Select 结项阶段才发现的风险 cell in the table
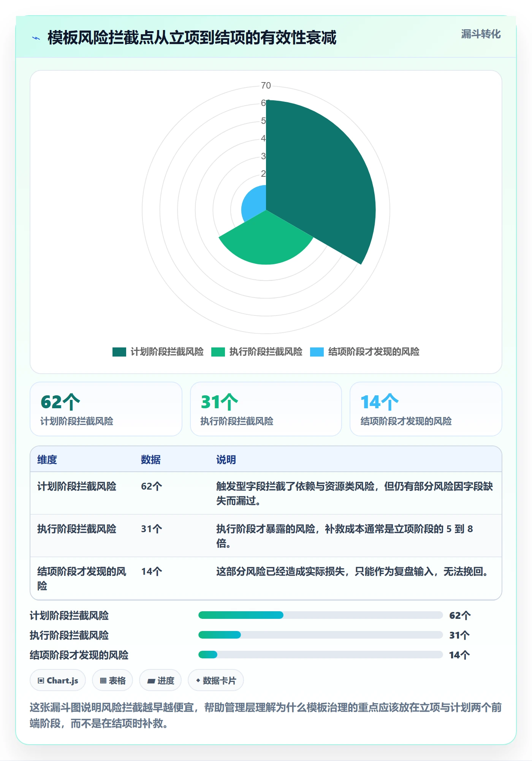532x761 pixels. 82,579
